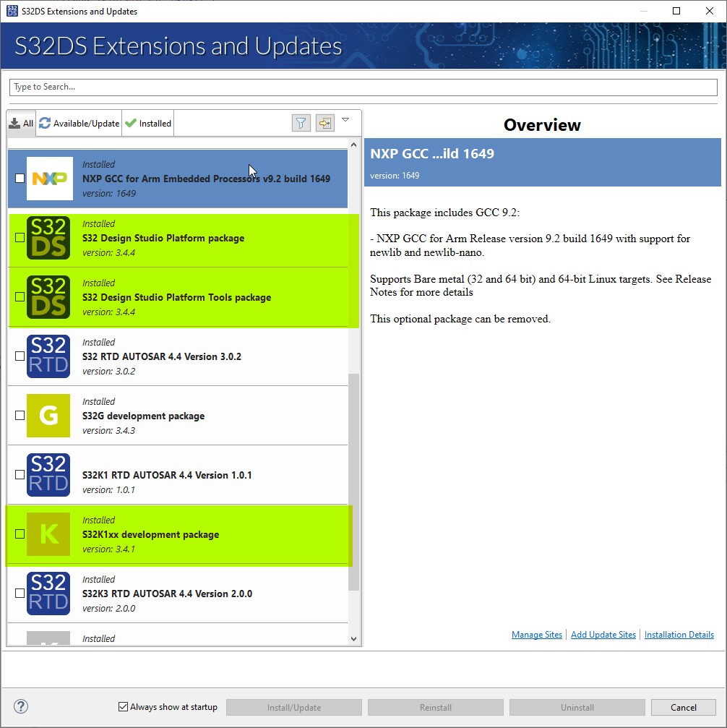Open the Manage Sites link
The height and width of the screenshot is (728, 727).
tap(537, 635)
